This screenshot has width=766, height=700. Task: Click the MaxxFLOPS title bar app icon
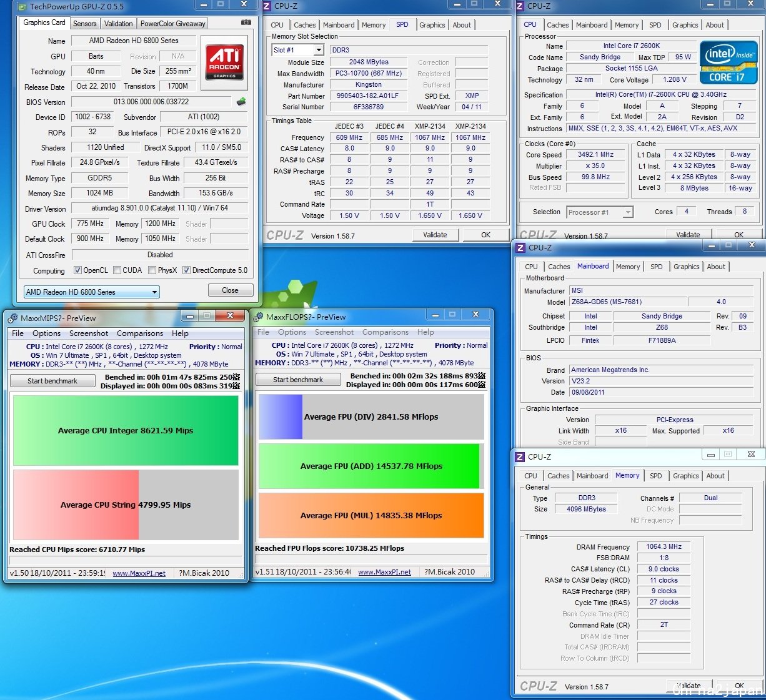coord(258,317)
